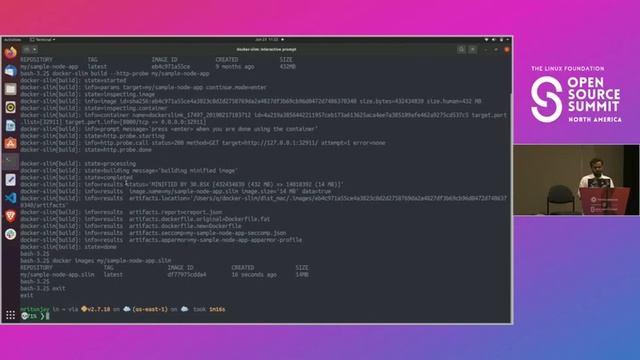
Task: Minimize the terminal window
Action: pyautogui.click(x=486, y=49)
